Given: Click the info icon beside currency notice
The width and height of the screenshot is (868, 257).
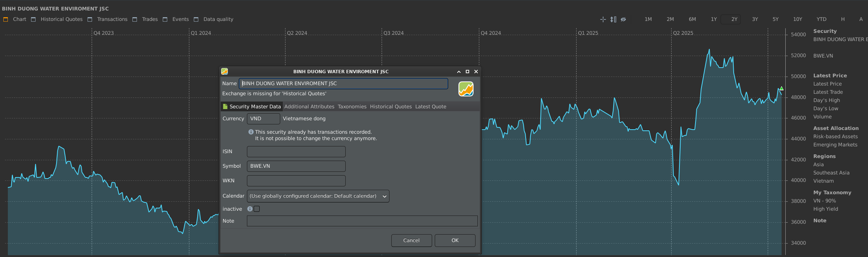Looking at the screenshot, I should (251, 132).
